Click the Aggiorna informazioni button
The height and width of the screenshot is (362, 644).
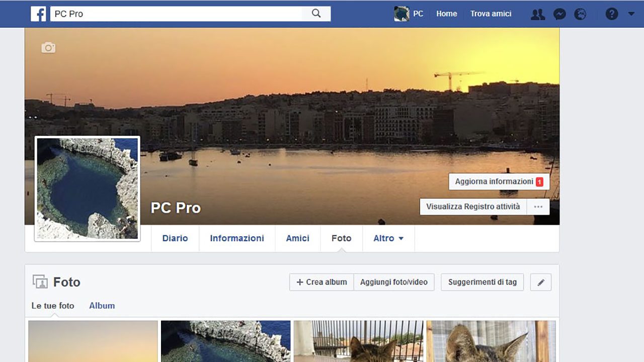tap(499, 182)
